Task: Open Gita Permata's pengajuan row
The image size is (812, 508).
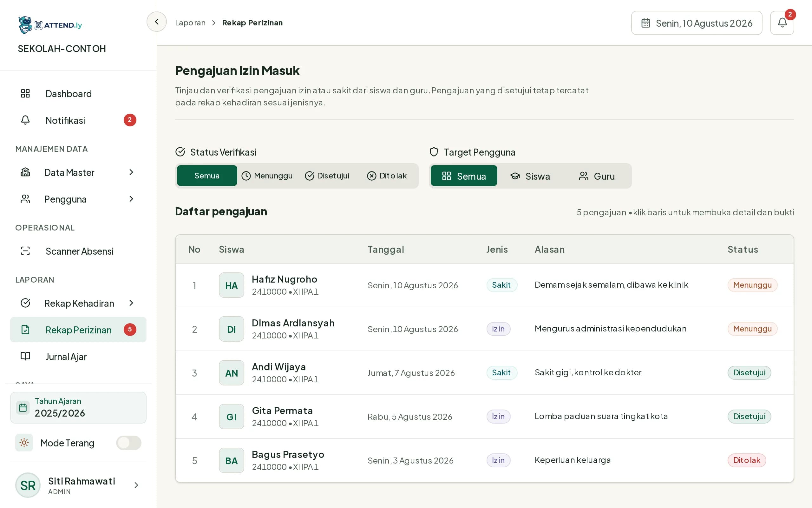Action: point(485,417)
